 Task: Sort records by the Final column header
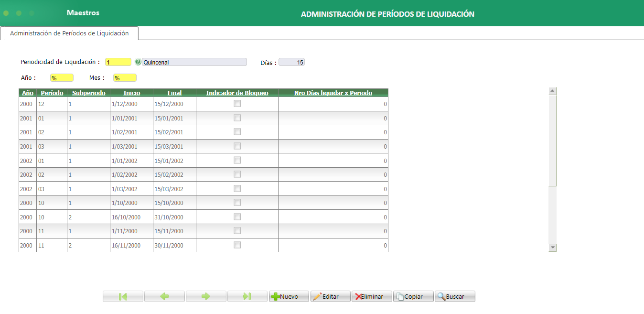174,93
